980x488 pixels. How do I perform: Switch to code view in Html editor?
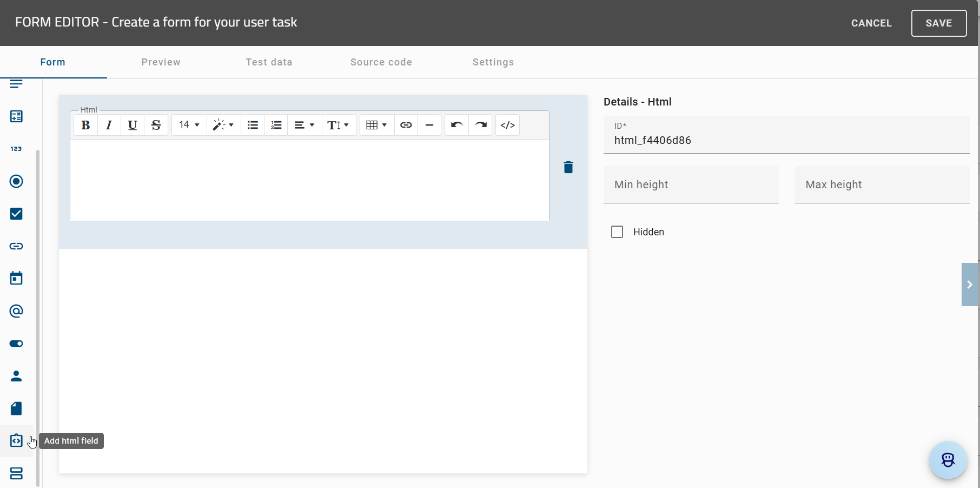(508, 125)
